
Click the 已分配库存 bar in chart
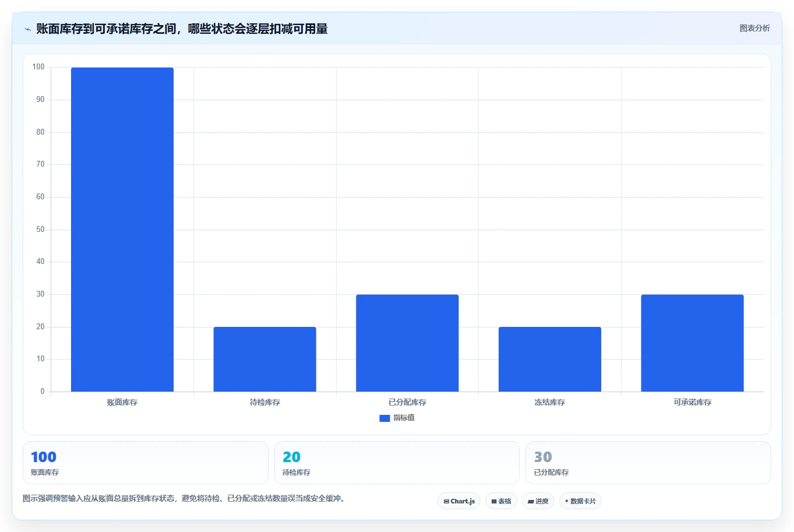click(407, 343)
